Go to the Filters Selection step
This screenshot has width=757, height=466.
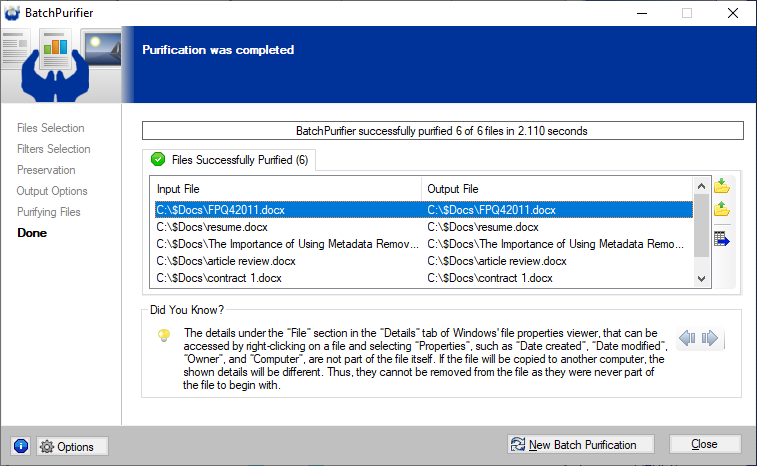tap(54, 149)
